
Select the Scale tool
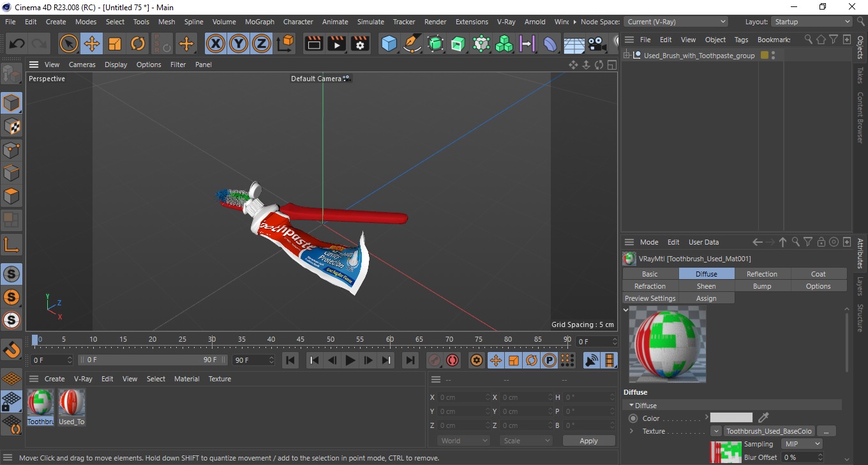115,44
